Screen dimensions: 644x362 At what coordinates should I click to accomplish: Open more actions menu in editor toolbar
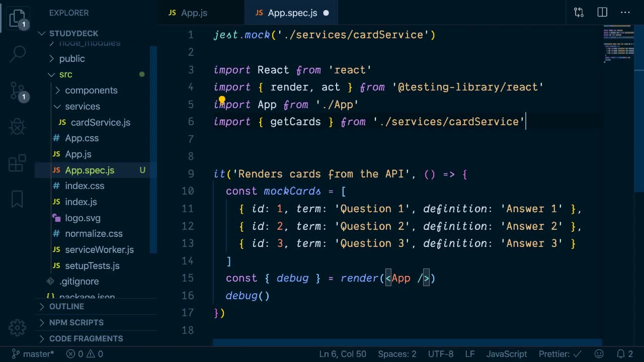[x=625, y=12]
